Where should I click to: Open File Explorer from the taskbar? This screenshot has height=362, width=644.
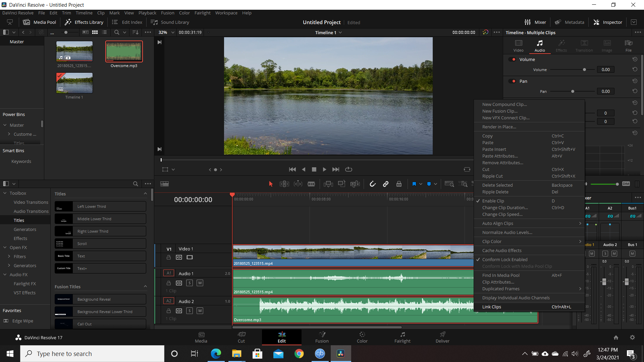click(236, 354)
